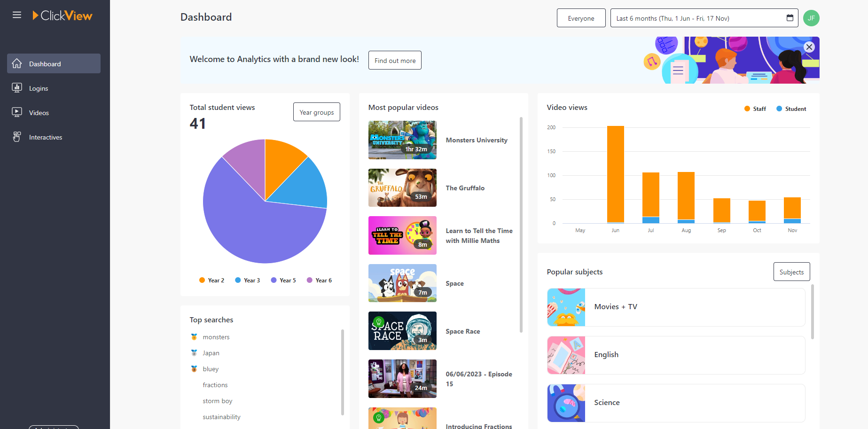This screenshot has width=868, height=429.
Task: Click silver medal icon beside Japan
Action: [194, 353]
